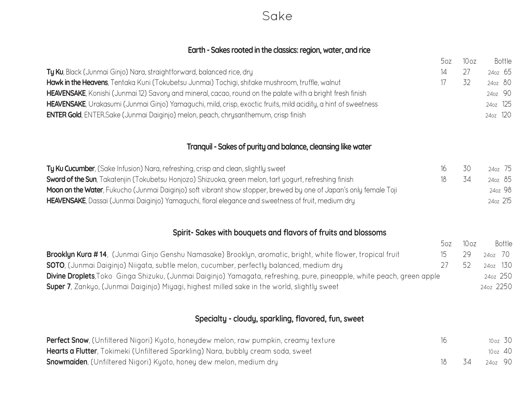Select the ENTER Gold sake name
Viewport: 532px width, 411px height.
point(64,115)
